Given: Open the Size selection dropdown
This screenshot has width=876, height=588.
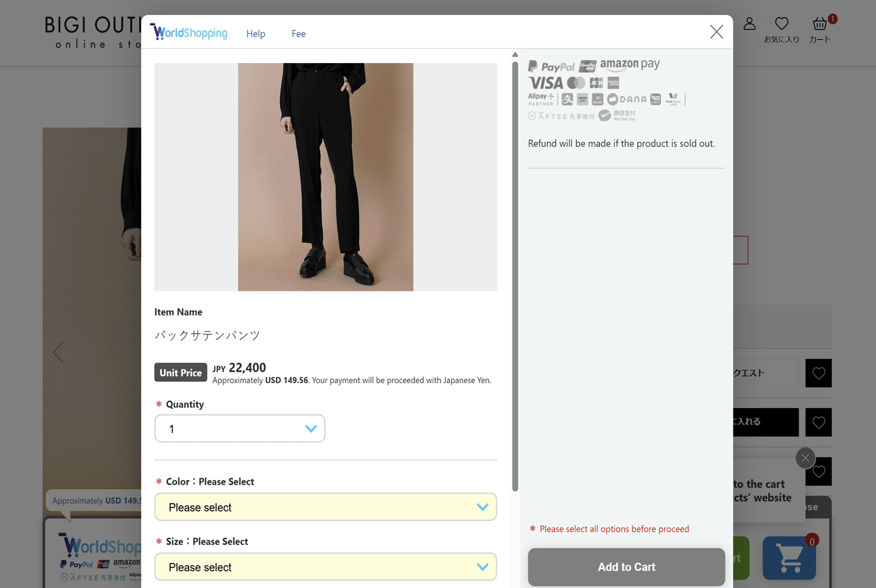Looking at the screenshot, I should coord(325,567).
